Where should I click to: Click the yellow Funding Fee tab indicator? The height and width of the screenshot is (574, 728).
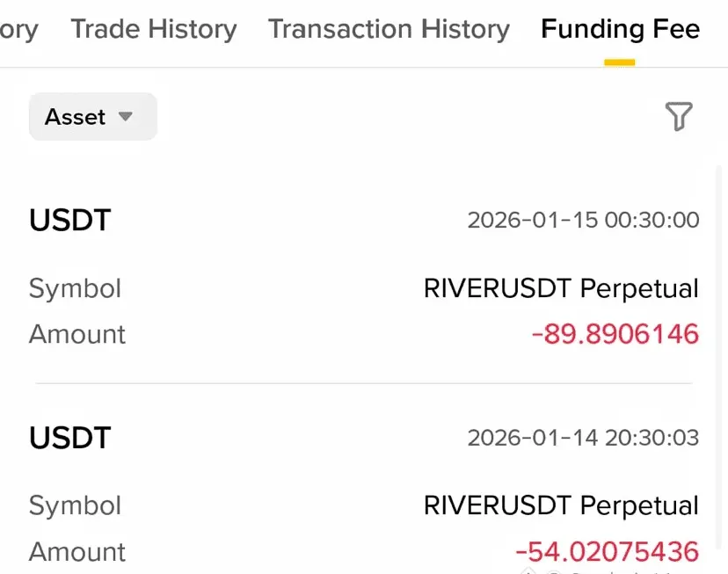pyautogui.click(x=619, y=62)
